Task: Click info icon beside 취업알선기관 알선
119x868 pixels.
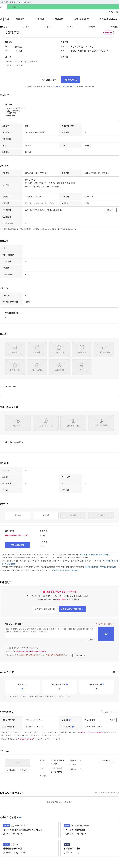Action: click(x=67, y=684)
